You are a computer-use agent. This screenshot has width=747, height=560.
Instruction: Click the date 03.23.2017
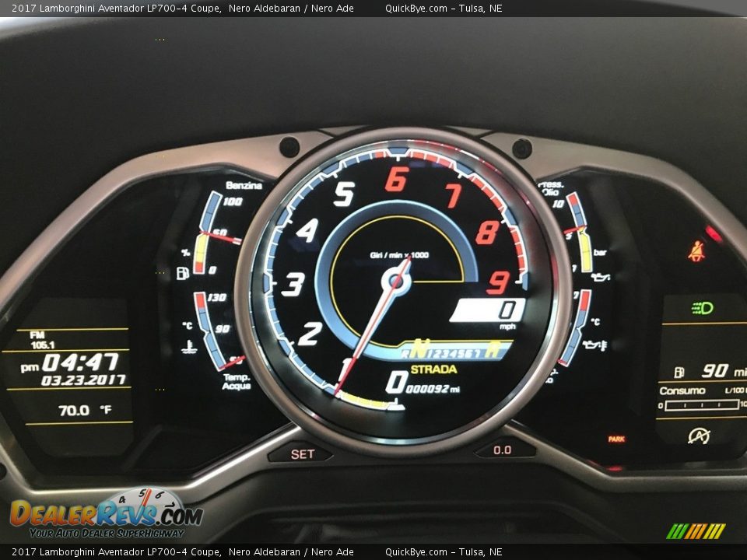tap(83, 380)
